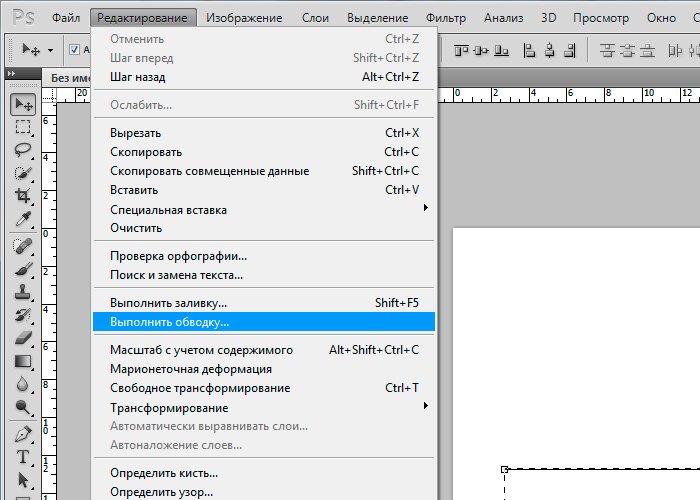Click Свободное трансформирование menu item
The width and height of the screenshot is (700, 500).
tap(200, 388)
